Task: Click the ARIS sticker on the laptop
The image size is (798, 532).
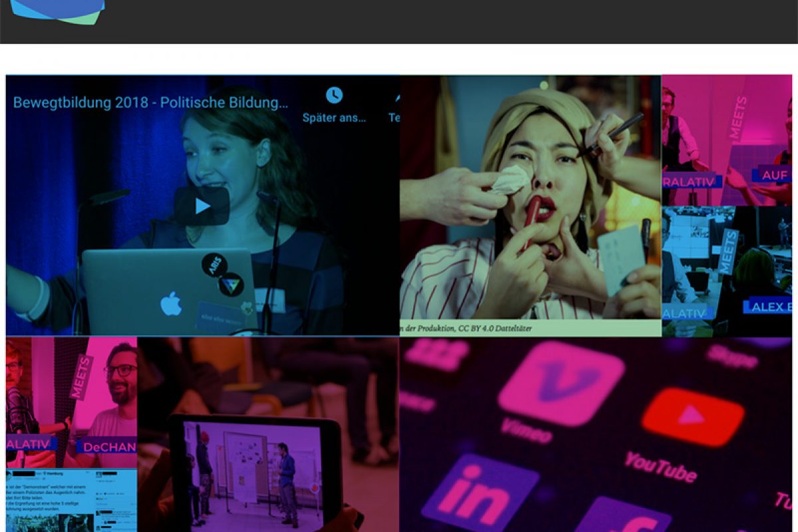Action: tap(214, 264)
